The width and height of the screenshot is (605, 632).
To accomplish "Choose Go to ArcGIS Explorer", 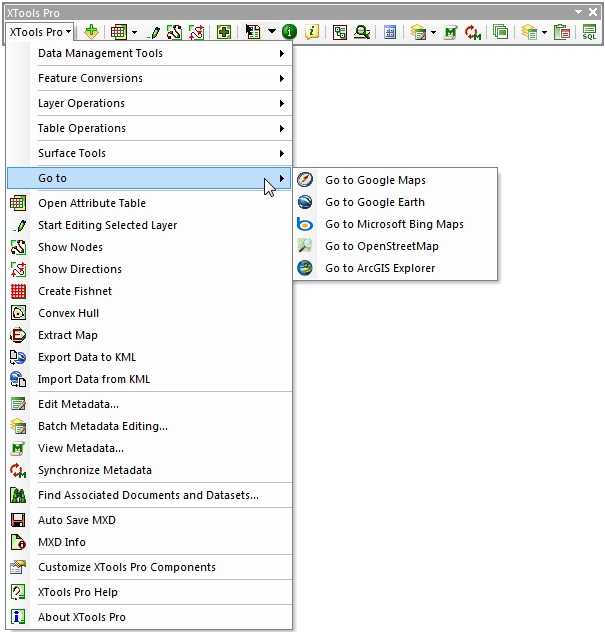I will tap(395, 268).
